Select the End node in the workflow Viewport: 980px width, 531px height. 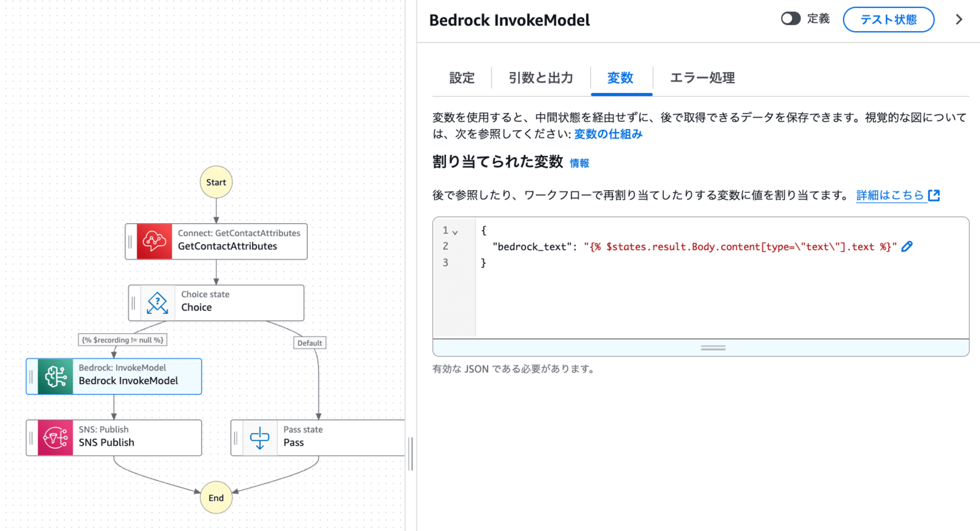[x=216, y=498]
